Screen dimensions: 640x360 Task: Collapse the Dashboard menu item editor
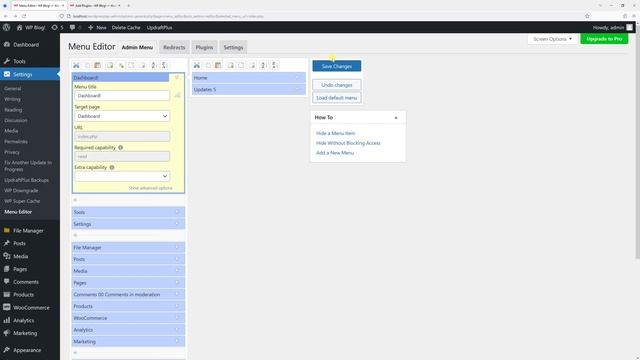tap(177, 78)
